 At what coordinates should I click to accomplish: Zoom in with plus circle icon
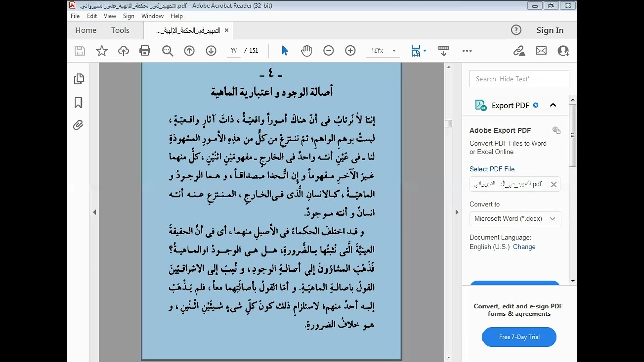[x=350, y=51]
